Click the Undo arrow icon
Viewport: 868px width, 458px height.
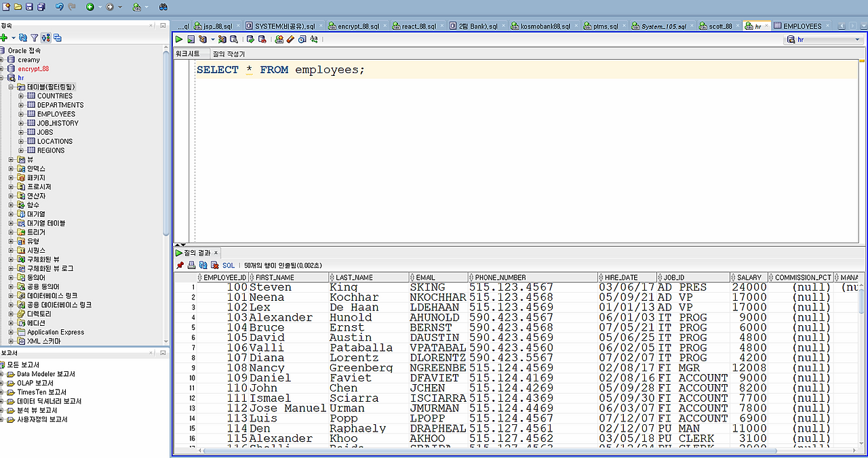[x=60, y=7]
